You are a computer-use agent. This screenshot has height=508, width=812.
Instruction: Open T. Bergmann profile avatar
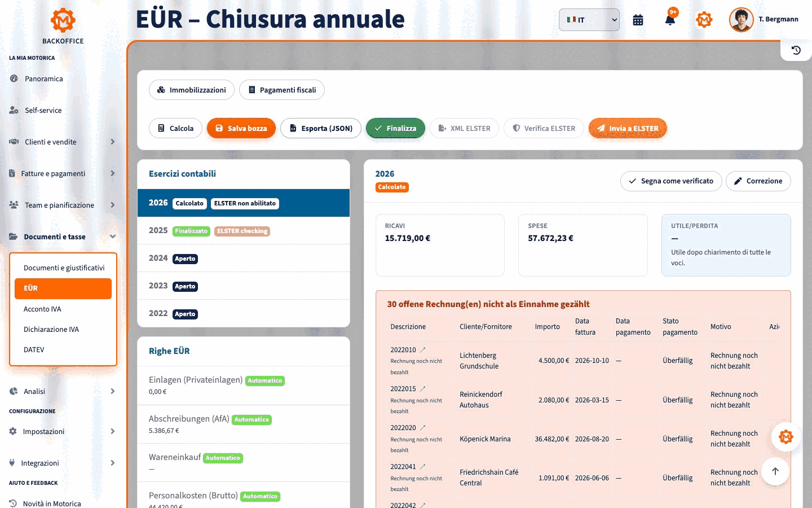(741, 20)
